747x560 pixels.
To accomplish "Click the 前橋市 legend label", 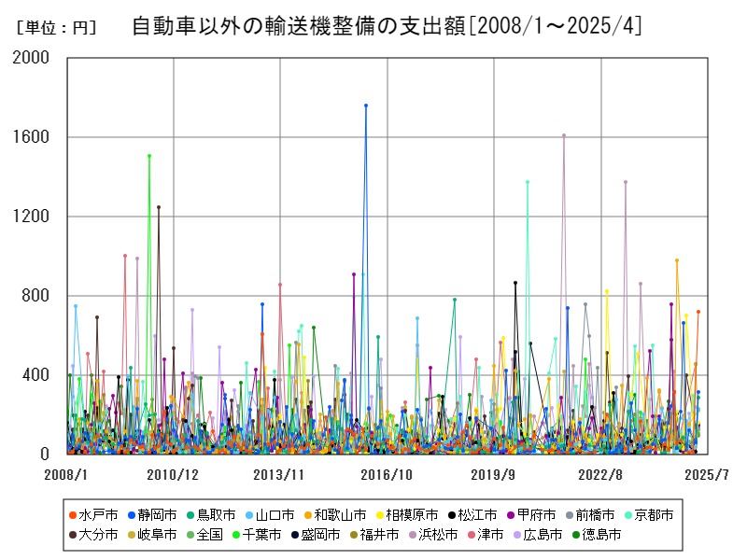I will tap(595, 515).
